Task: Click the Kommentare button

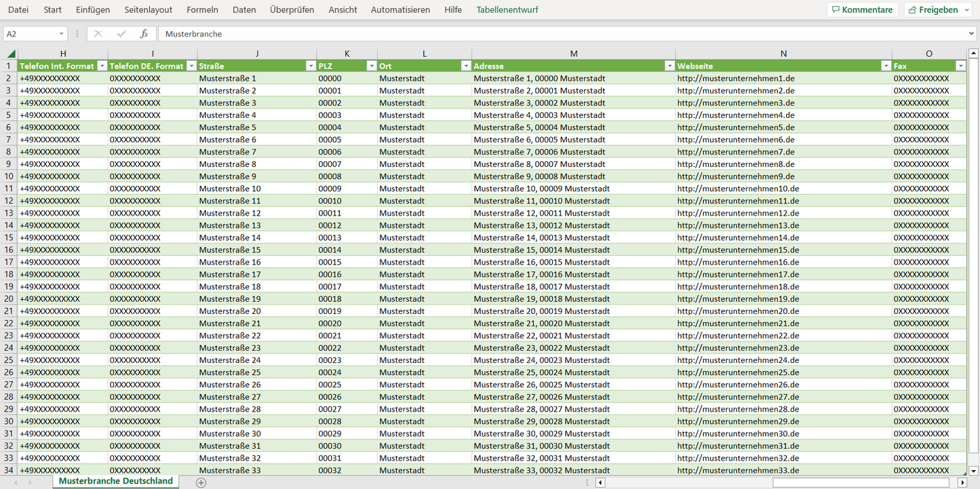Action: [862, 9]
